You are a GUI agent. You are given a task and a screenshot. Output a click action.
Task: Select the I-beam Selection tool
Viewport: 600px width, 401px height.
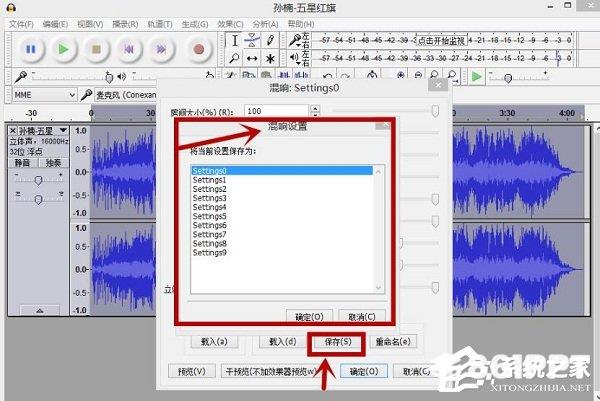pos(234,40)
